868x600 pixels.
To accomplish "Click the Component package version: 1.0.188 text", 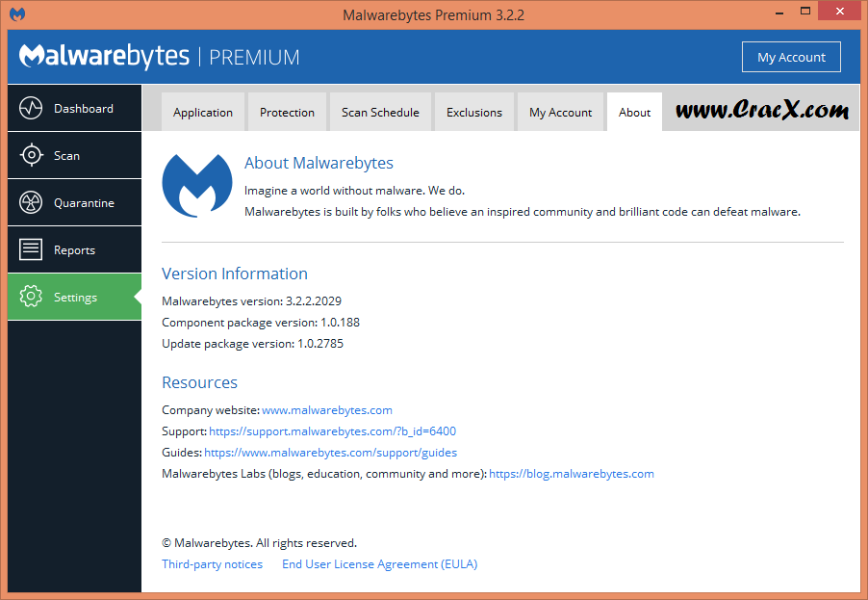I will [x=261, y=323].
